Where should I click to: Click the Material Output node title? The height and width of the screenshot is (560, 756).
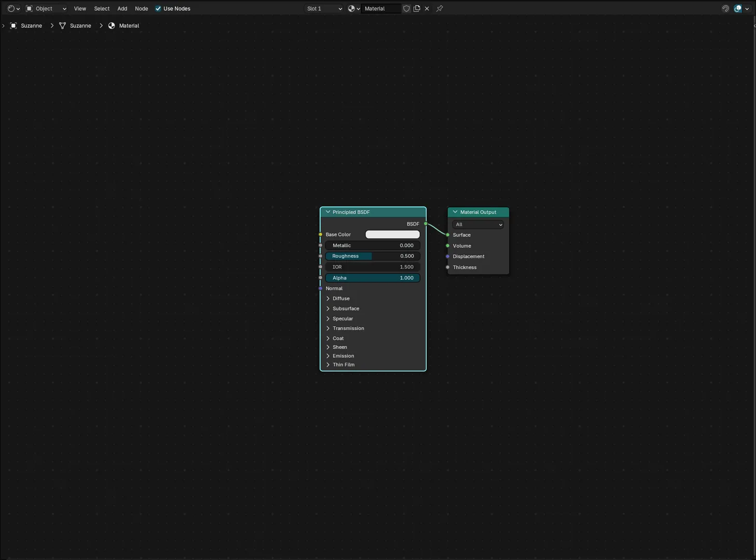pyautogui.click(x=478, y=212)
